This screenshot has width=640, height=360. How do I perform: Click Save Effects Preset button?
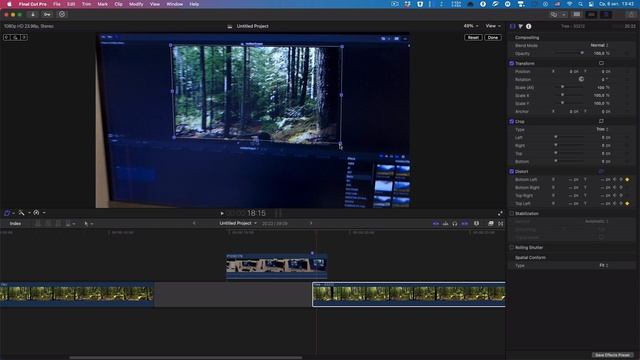point(613,355)
